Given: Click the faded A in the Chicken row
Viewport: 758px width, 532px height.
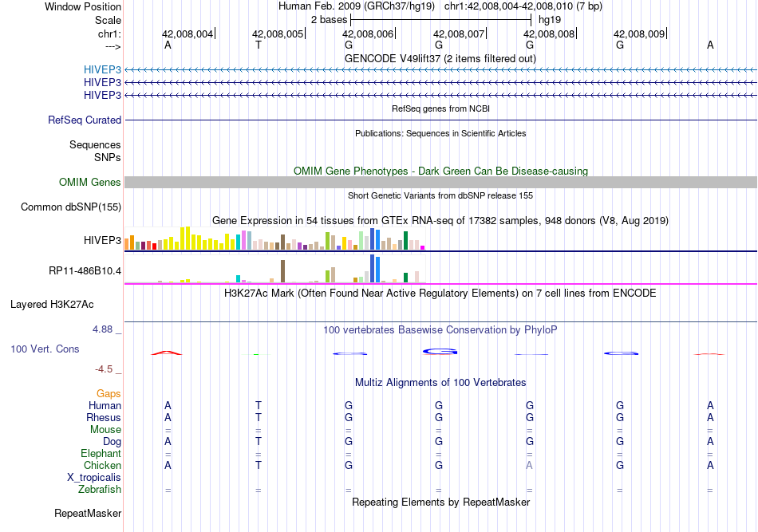Looking at the screenshot, I should [529, 465].
